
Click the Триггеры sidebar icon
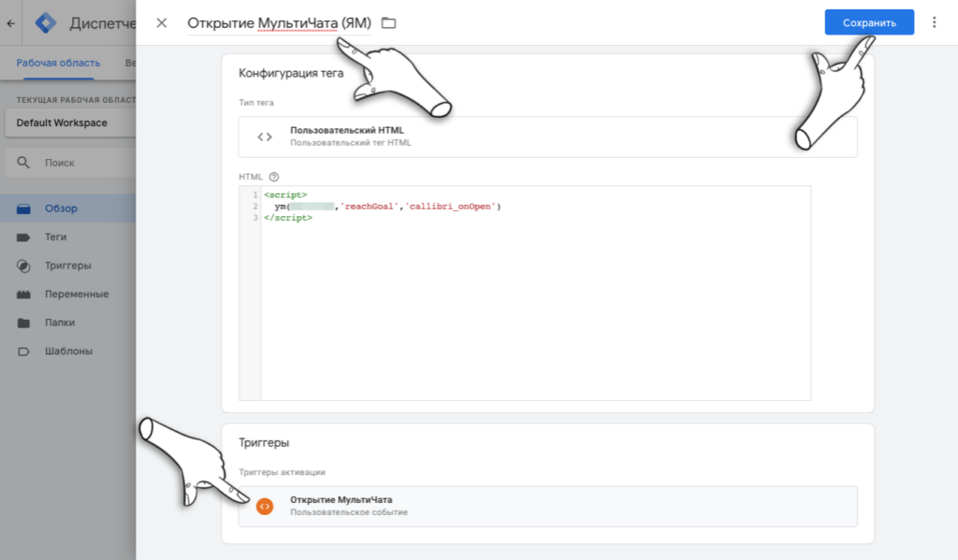[x=24, y=266]
